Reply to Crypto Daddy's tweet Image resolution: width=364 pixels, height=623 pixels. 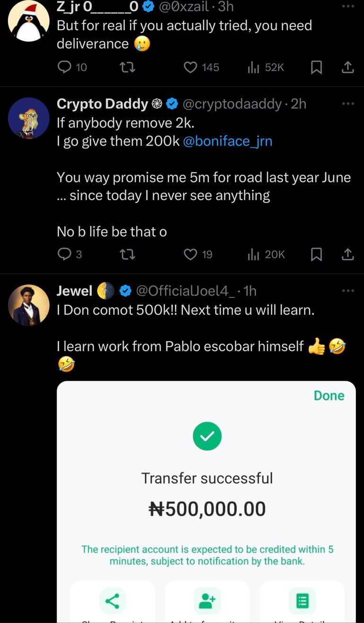tap(64, 254)
